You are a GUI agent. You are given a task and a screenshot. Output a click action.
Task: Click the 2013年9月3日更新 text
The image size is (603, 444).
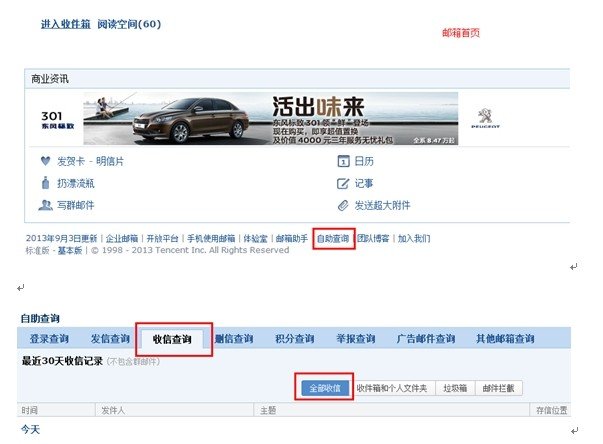click(x=62, y=239)
